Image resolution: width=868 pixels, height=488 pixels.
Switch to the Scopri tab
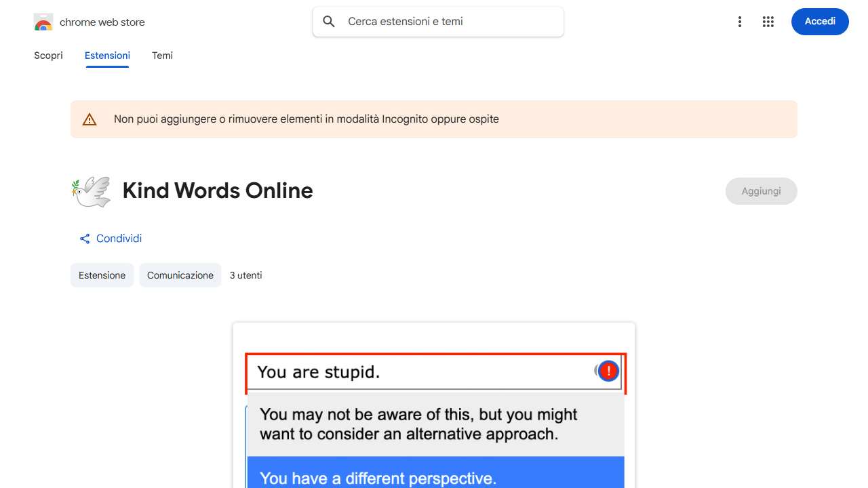click(48, 56)
